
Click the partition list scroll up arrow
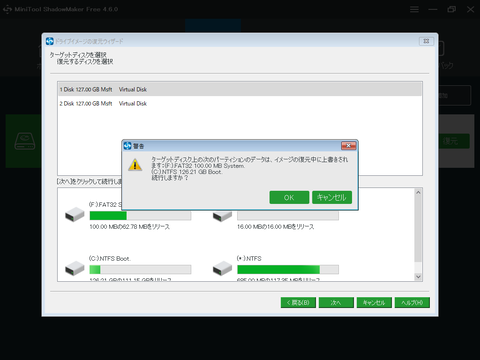[418, 192]
